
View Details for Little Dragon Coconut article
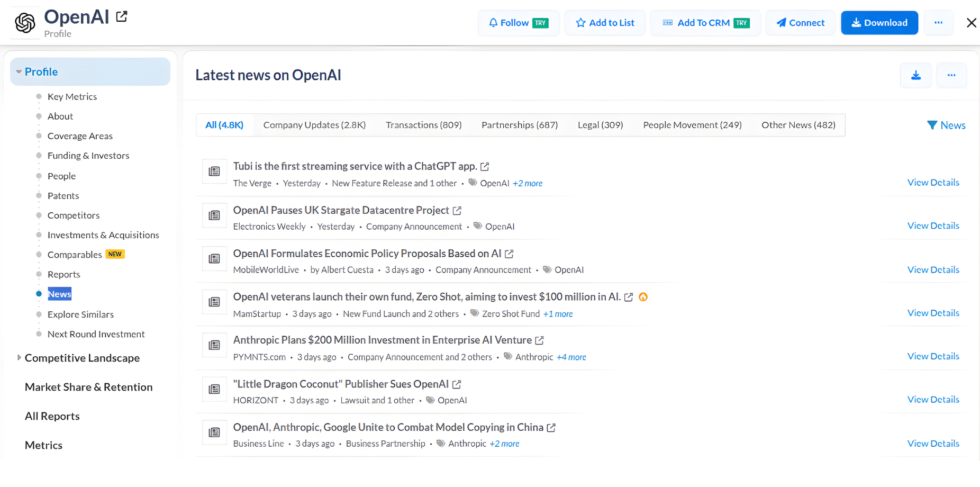[933, 400]
